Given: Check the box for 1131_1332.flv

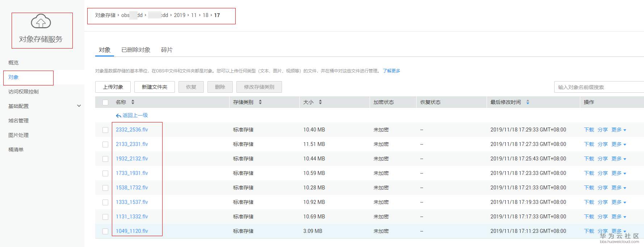Looking at the screenshot, I should (105, 217).
